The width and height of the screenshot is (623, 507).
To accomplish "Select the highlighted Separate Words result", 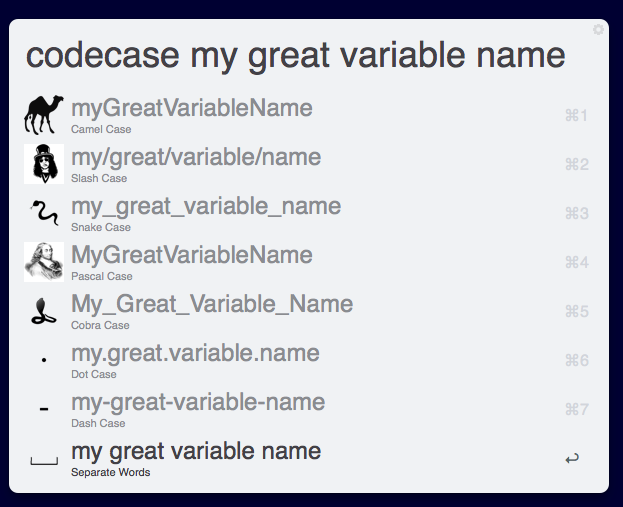I will [196, 451].
